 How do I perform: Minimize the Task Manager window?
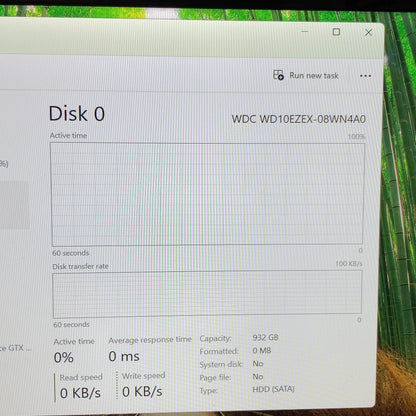(x=304, y=32)
